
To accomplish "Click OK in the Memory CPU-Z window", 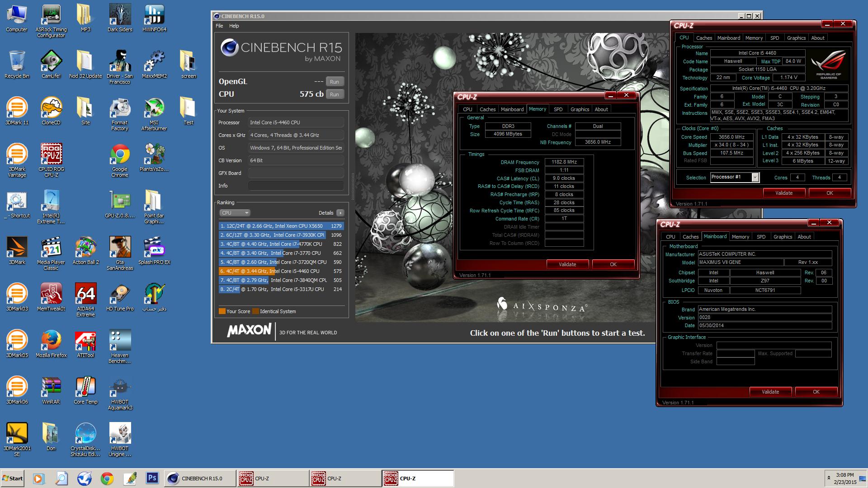I will 613,264.
